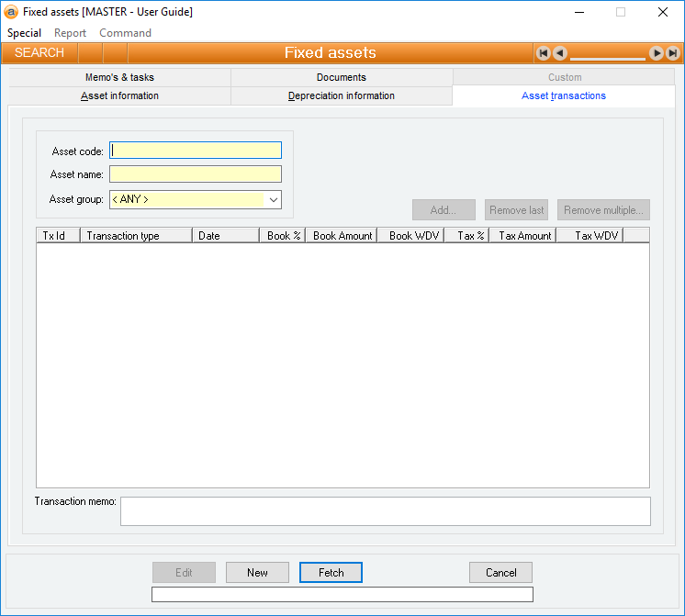Open the Command menu

[x=125, y=33]
